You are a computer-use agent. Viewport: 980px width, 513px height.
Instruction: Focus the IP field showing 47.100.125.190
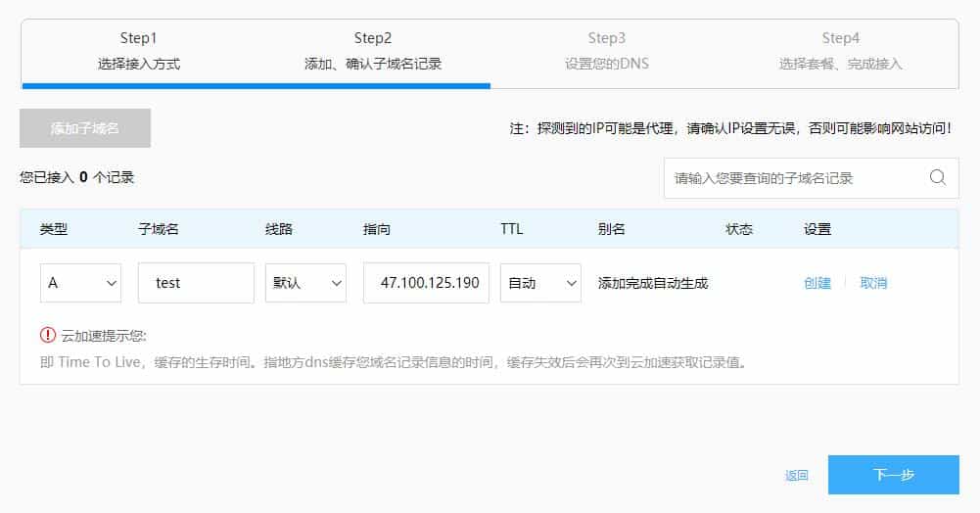(426, 283)
